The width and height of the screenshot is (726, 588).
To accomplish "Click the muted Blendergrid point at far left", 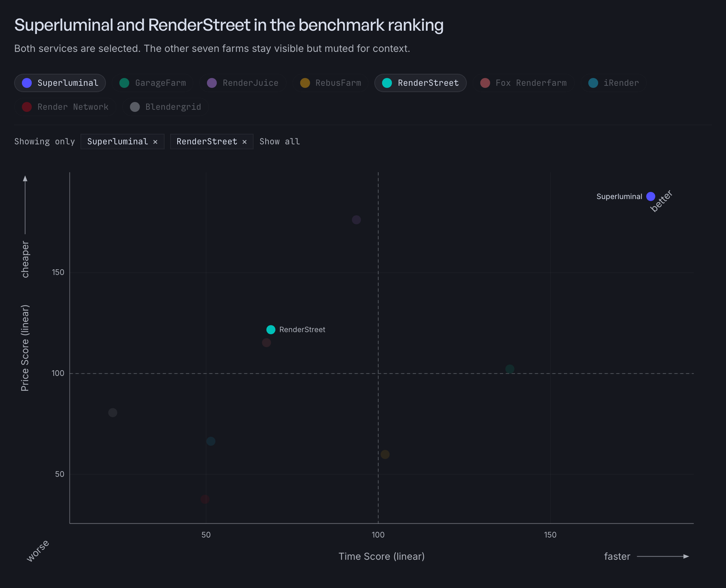I will tap(113, 413).
